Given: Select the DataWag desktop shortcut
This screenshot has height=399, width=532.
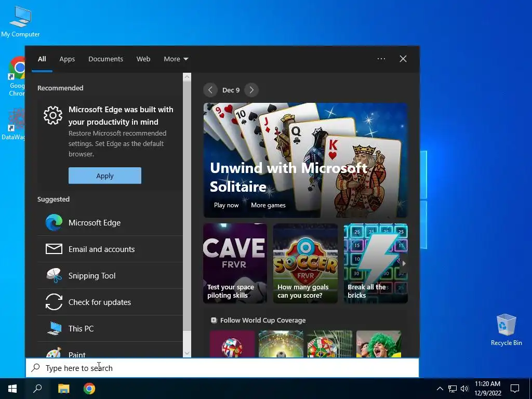Looking at the screenshot, I should click(13, 124).
